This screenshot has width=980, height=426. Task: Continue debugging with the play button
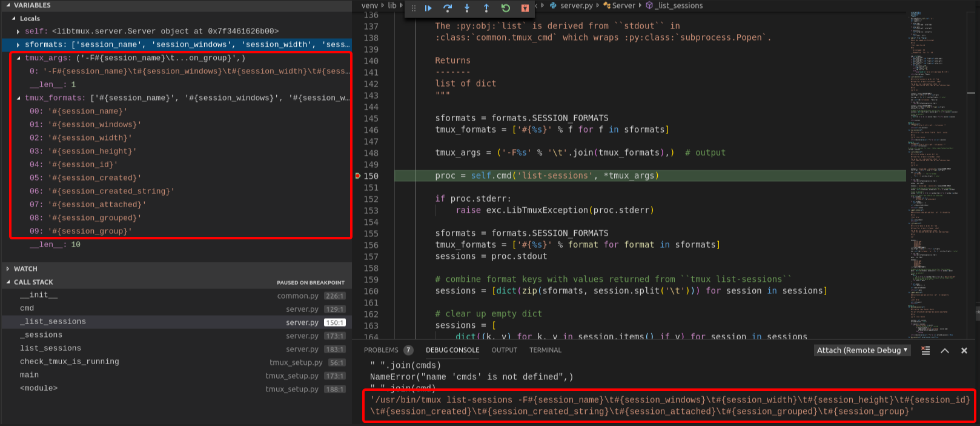tap(428, 8)
